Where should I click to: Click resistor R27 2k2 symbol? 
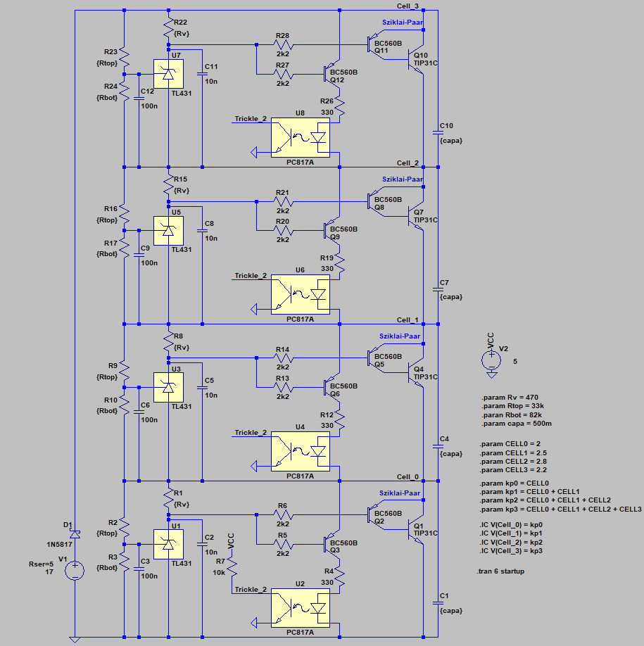283,74
